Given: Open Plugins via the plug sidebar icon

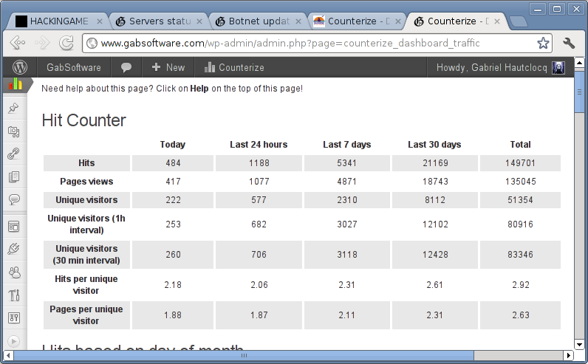Looking at the screenshot, I should coord(13,250).
